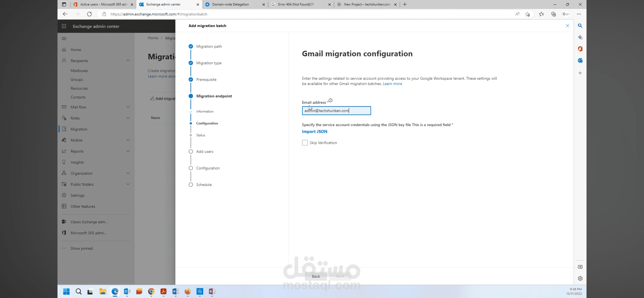This screenshot has height=298, width=644.
Task: Open the Office icon in Edge sidebar
Action: click(x=580, y=49)
